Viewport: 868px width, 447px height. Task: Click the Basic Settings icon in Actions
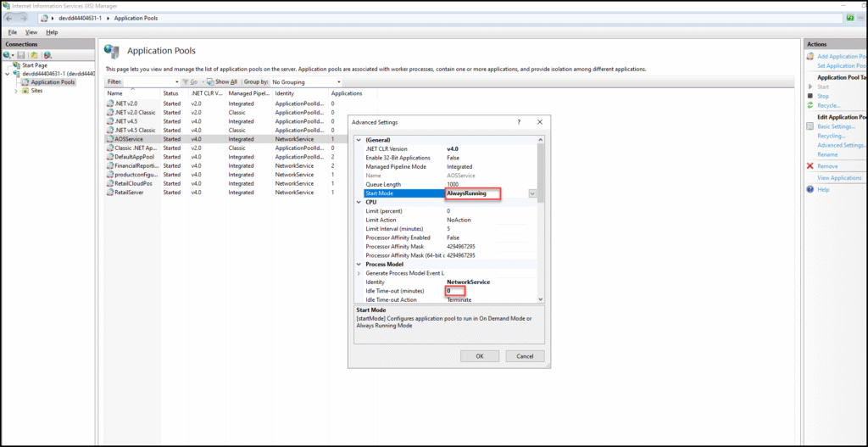tap(810, 126)
